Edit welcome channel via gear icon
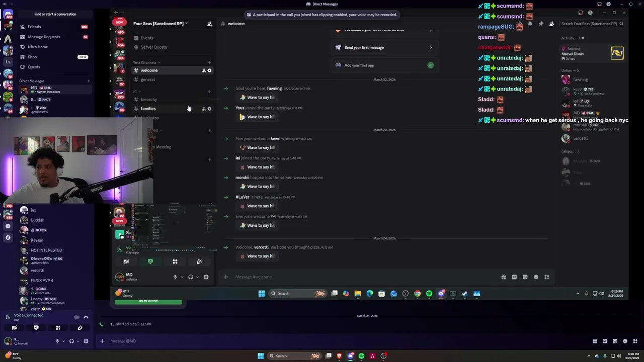The height and width of the screenshot is (362, 644). tap(209, 70)
